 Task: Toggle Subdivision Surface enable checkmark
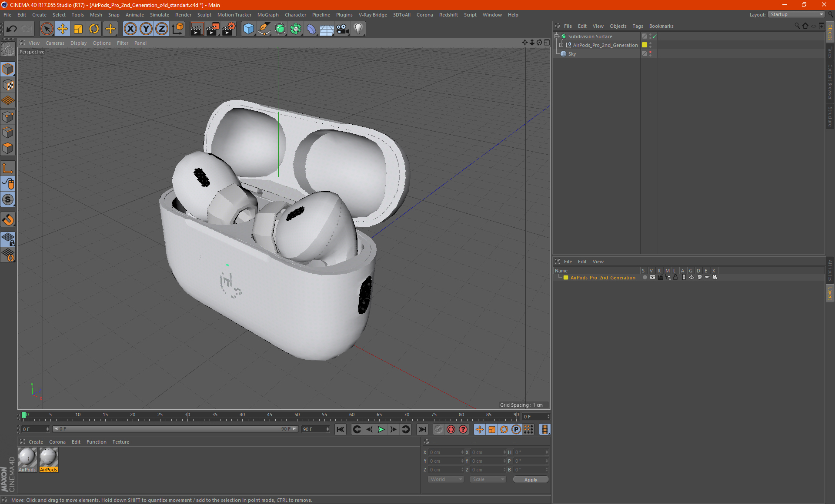[x=654, y=36]
